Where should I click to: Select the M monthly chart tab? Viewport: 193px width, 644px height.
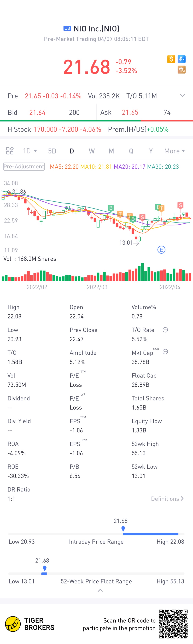coord(111,151)
